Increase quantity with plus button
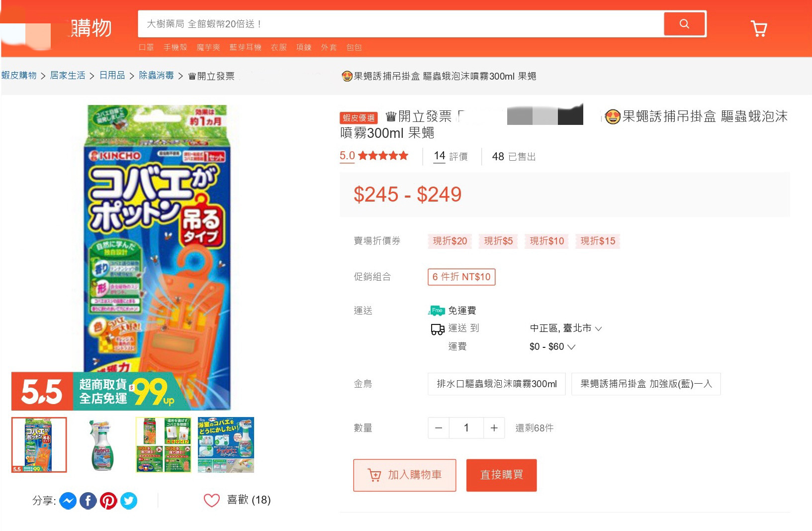812x531 pixels. (x=494, y=428)
